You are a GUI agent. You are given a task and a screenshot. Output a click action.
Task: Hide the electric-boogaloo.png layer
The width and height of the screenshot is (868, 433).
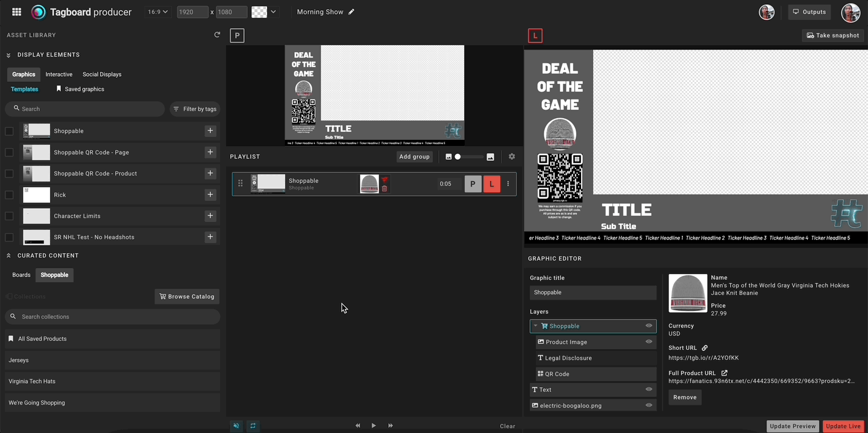click(x=649, y=405)
